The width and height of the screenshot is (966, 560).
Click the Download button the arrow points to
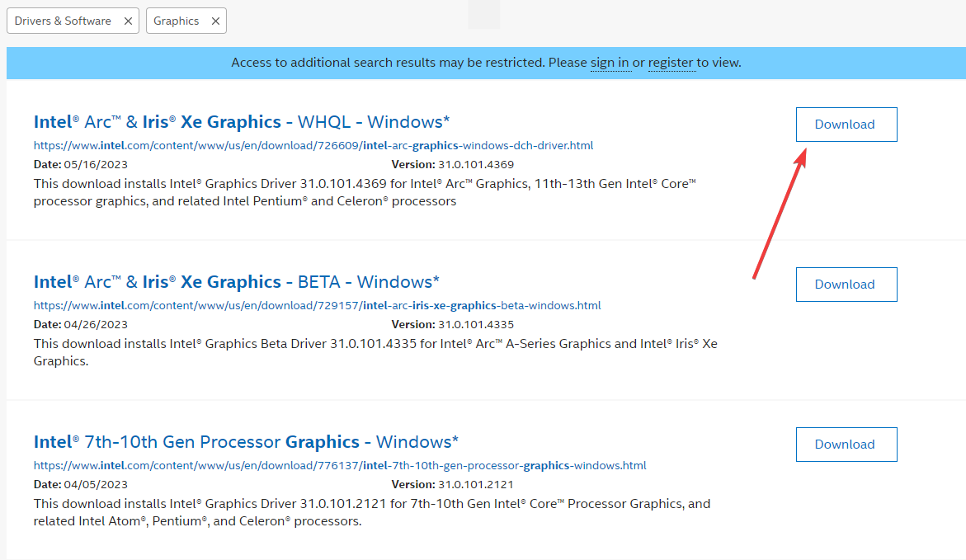(846, 124)
